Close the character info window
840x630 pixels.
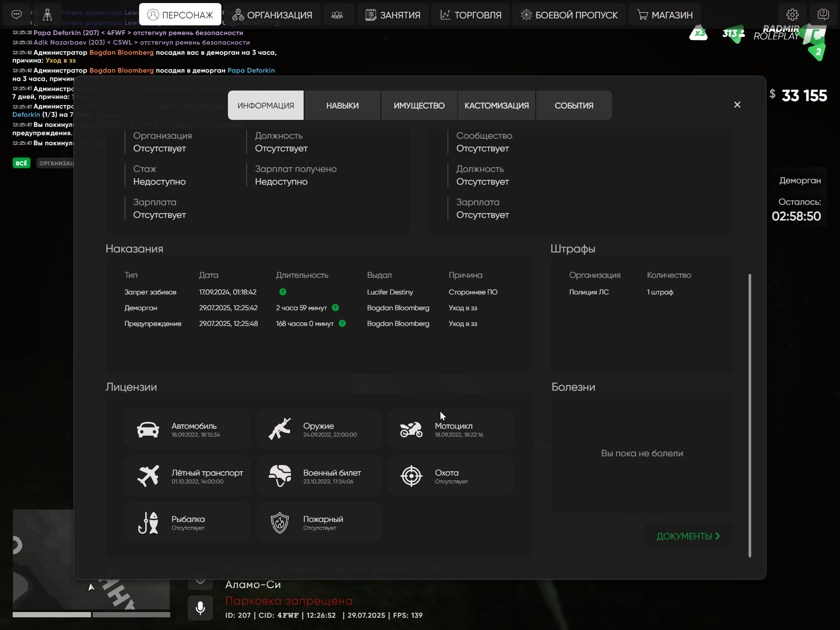tap(737, 105)
